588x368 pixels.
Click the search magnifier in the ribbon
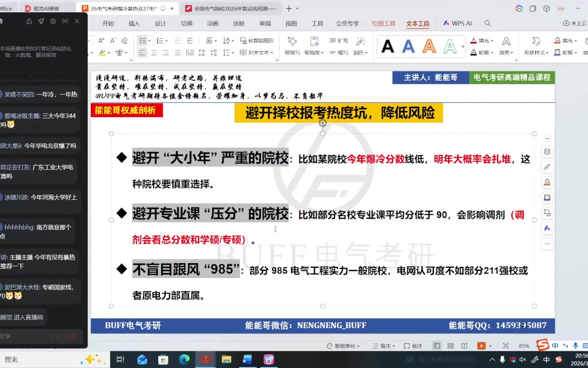tap(487, 24)
